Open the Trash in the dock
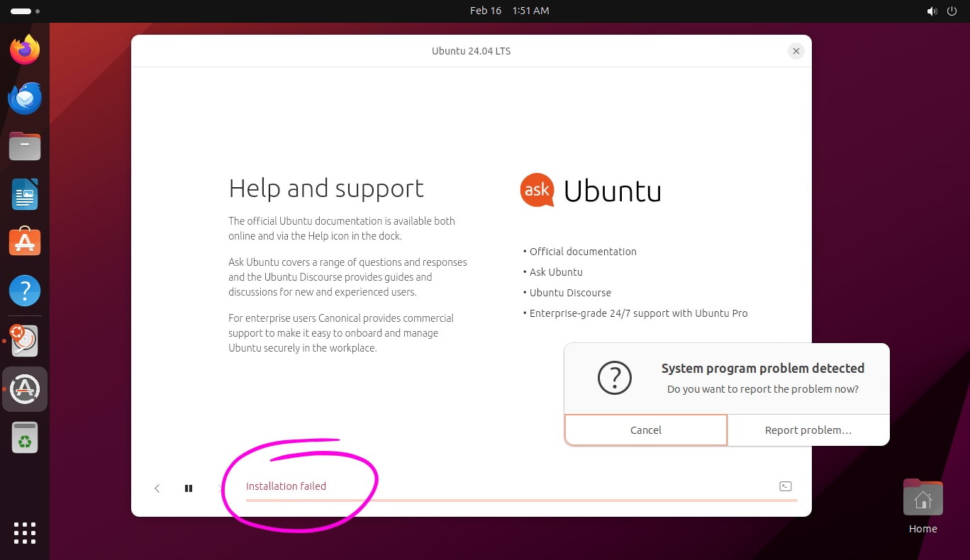The image size is (970, 560). [25, 437]
